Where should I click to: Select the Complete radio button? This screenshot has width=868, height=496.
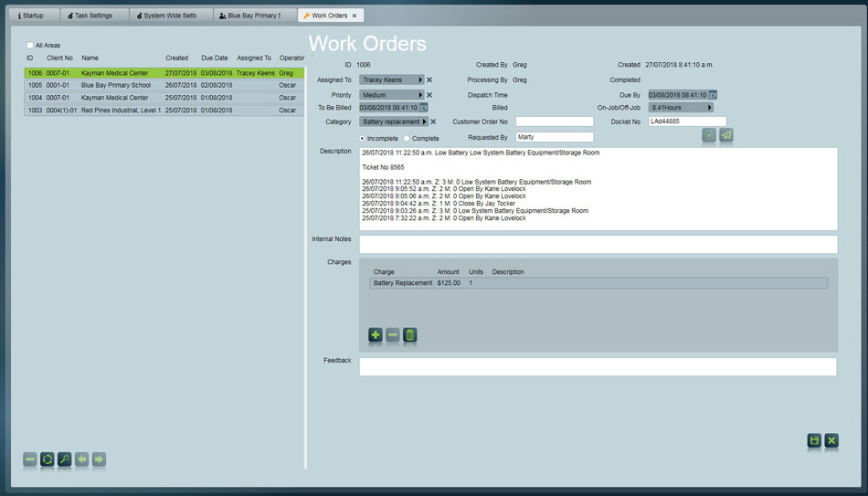pos(407,139)
